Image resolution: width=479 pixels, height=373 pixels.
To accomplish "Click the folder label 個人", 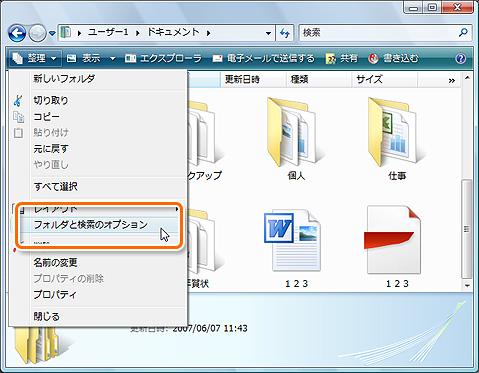I will click(x=296, y=175).
